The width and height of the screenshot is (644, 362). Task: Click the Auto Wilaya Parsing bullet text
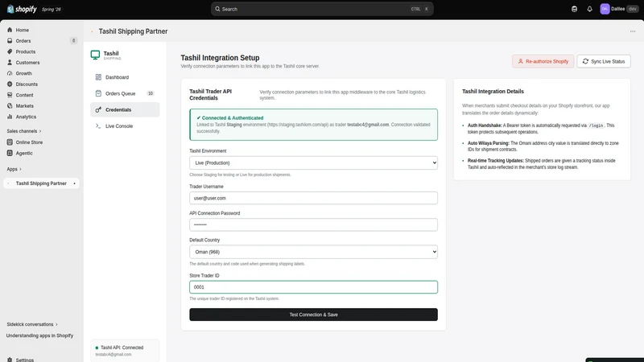point(543,146)
